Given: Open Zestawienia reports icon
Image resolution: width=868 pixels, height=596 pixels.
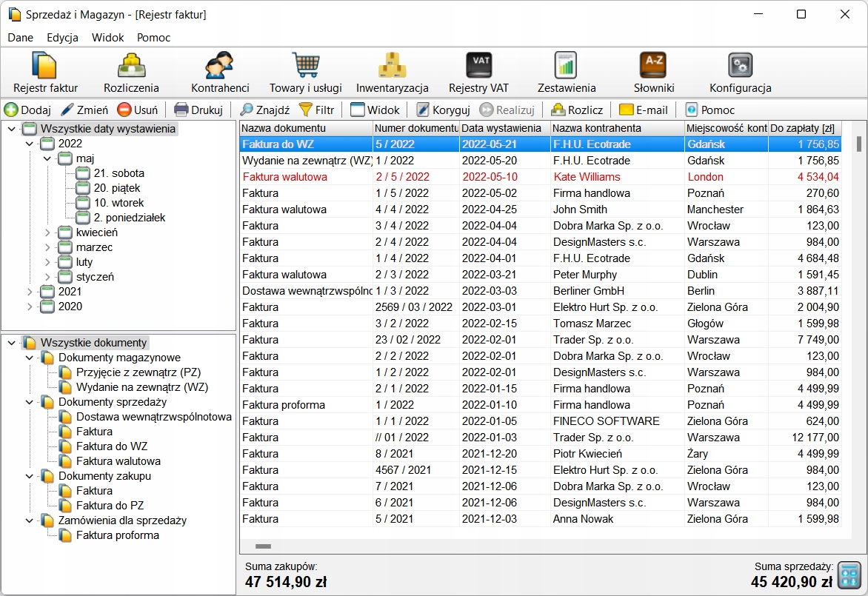Looking at the screenshot, I should (x=567, y=73).
